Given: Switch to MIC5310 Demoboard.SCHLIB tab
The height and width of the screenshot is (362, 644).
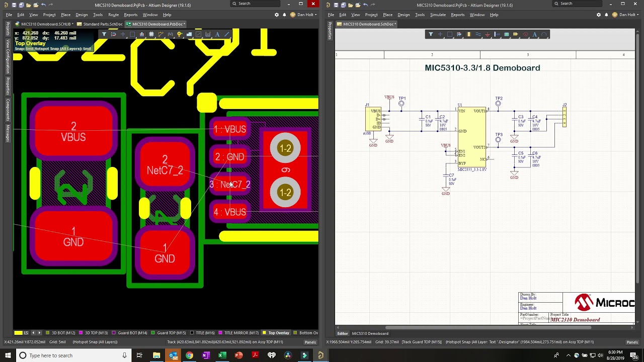Looking at the screenshot, I should coord(45,24).
